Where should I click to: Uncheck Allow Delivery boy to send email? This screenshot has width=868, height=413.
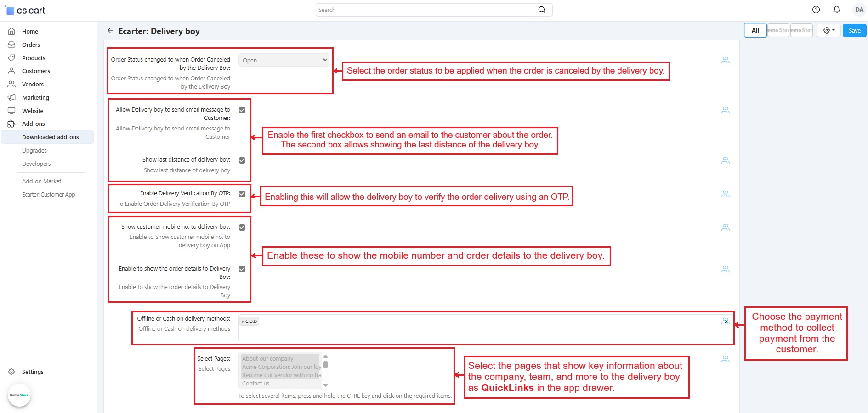tap(242, 110)
